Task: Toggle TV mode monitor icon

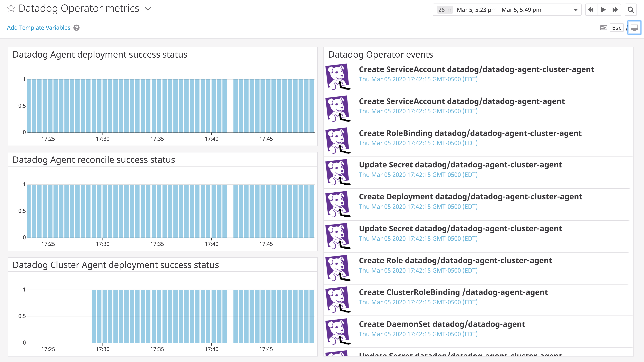Action: pyautogui.click(x=634, y=28)
